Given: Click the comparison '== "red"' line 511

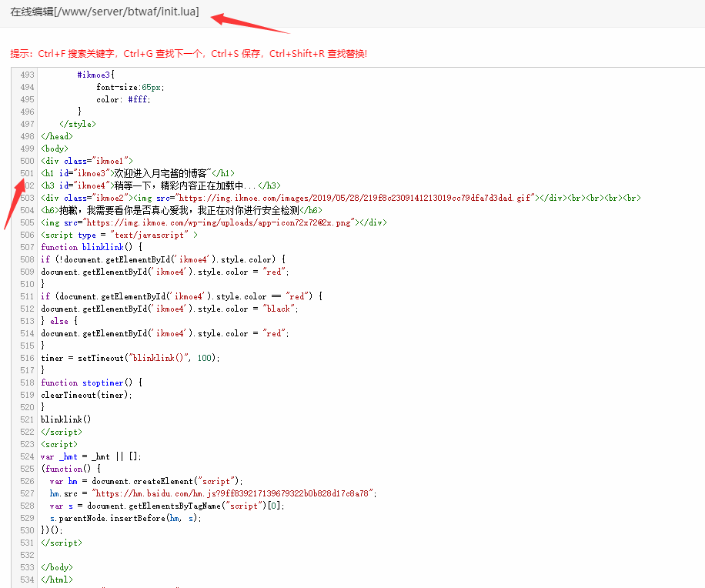Looking at the screenshot, I should 182,297.
